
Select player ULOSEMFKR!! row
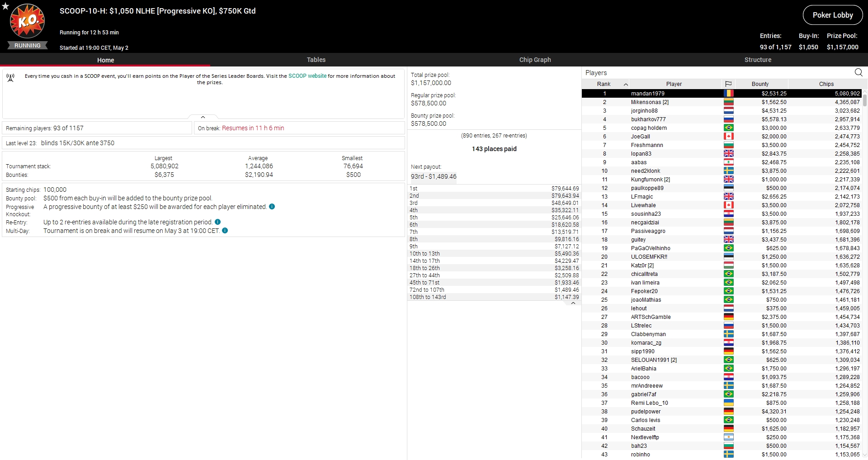(722, 257)
